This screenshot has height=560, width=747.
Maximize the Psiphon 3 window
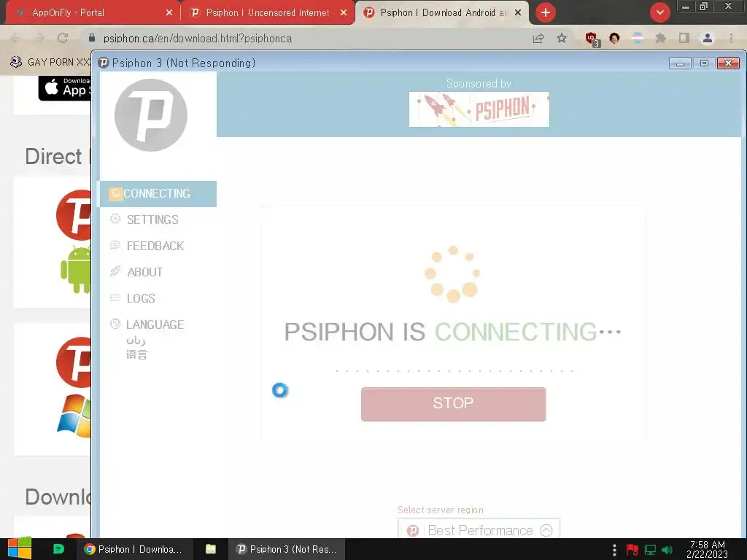pyautogui.click(x=704, y=63)
